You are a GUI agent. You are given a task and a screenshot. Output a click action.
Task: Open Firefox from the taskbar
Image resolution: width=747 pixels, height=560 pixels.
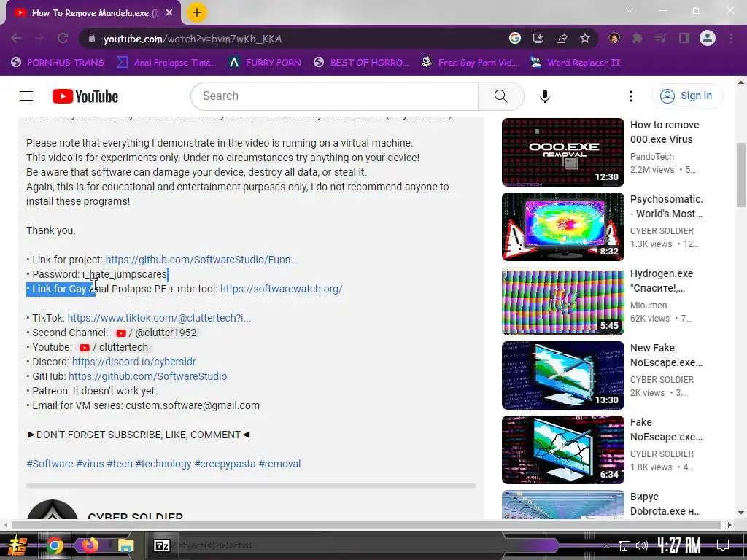tap(90, 545)
